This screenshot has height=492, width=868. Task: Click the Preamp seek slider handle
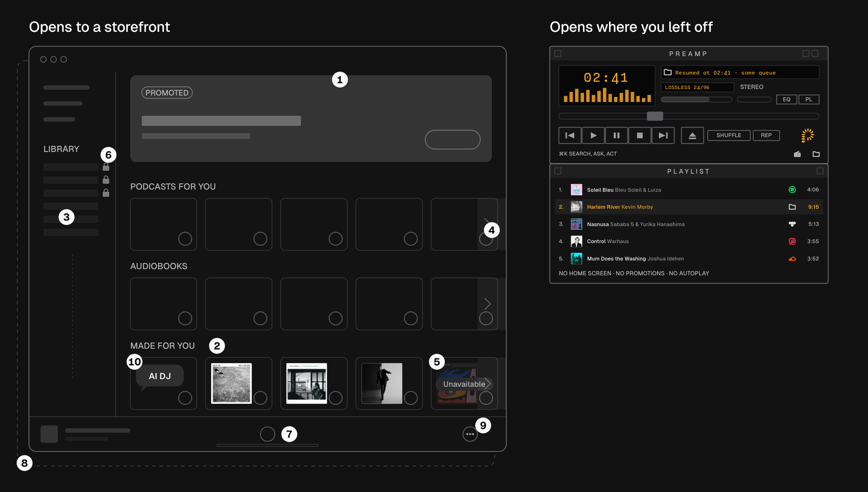pos(655,116)
